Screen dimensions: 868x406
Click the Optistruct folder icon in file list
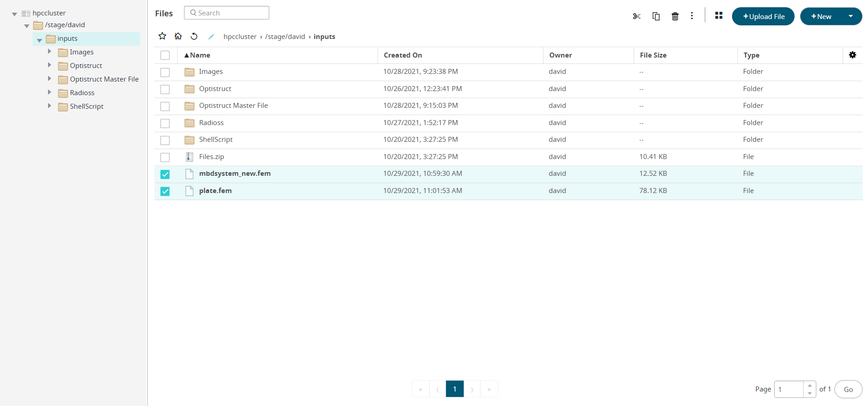tap(189, 89)
